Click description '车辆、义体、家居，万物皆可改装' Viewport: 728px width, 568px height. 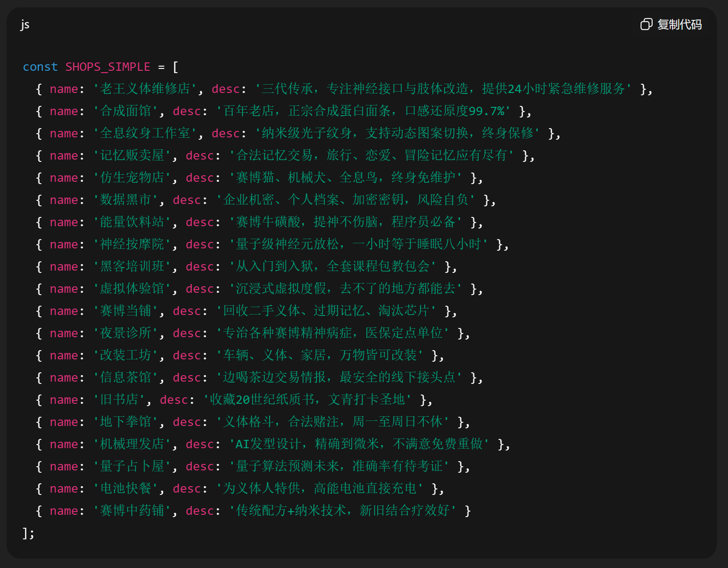[x=320, y=355]
